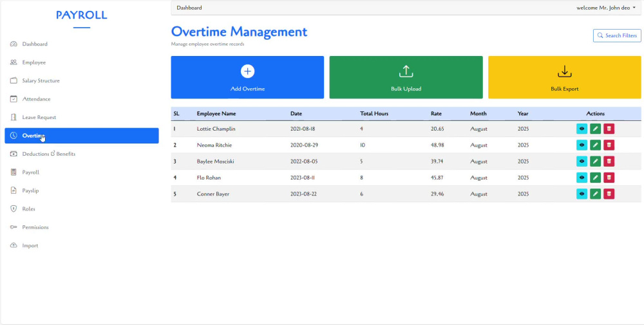Go to Salary Structure page
The width and height of the screenshot is (644, 325).
point(81,81)
